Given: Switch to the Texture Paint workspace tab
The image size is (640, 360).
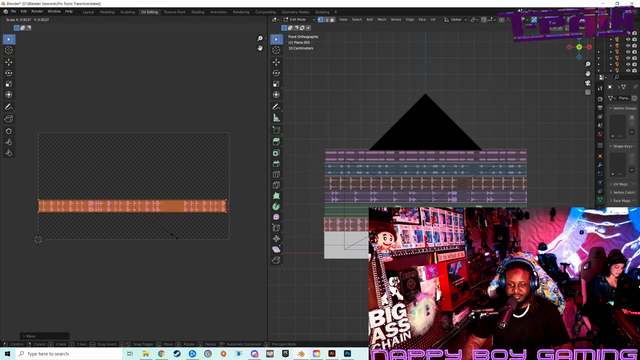Looking at the screenshot, I should click(x=174, y=12).
